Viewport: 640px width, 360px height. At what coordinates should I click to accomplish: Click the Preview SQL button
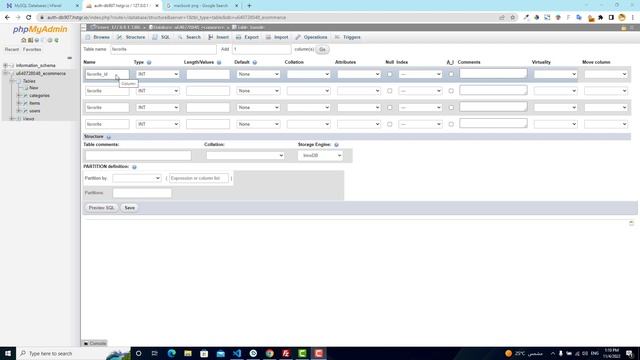pos(102,208)
